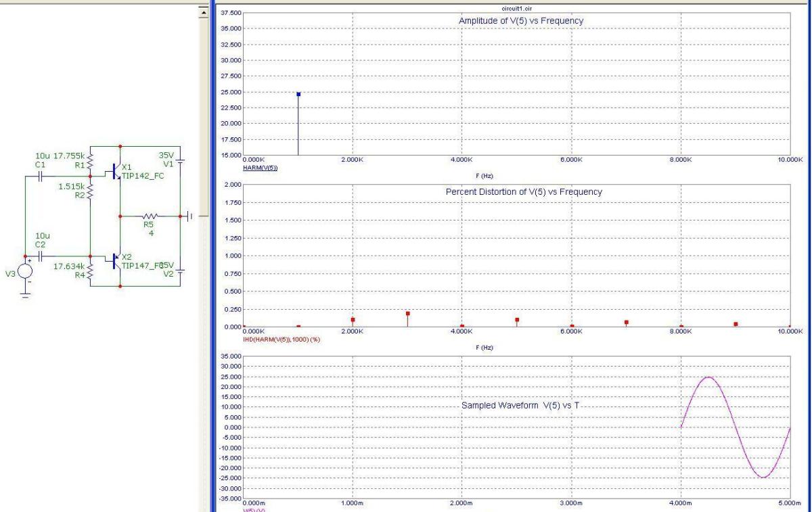
Task: Click the IHD(HARM(V(5)),1000) legend label
Action: 281,339
